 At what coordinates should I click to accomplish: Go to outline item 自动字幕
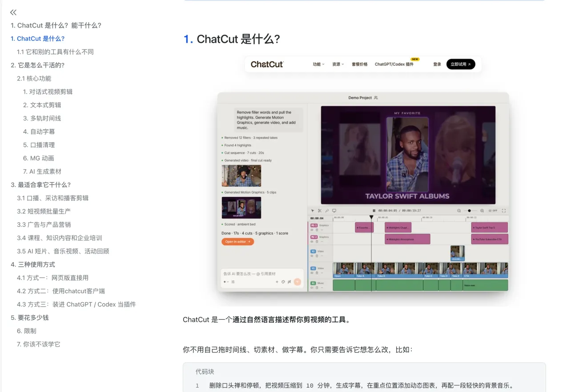tap(39, 132)
